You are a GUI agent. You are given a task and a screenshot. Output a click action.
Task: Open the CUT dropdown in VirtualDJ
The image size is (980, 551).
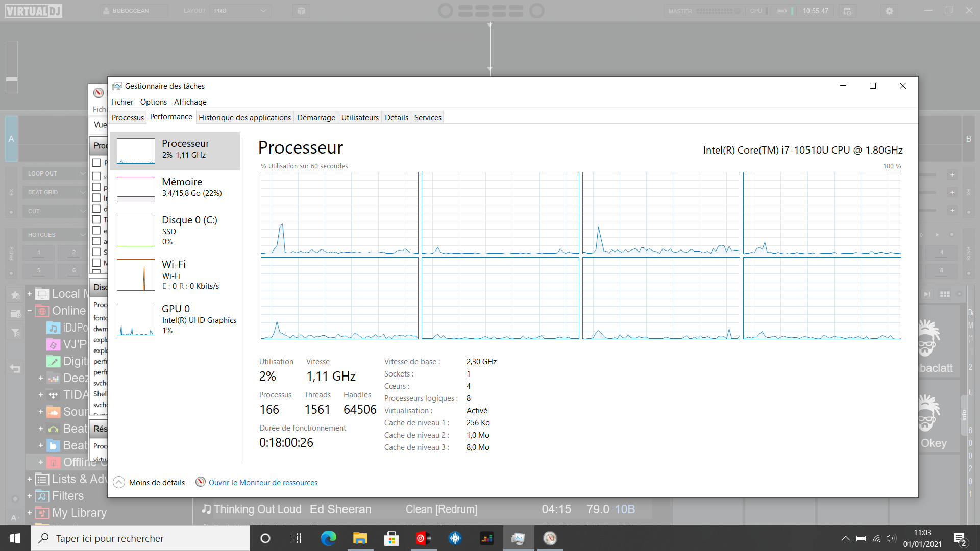[x=55, y=211]
